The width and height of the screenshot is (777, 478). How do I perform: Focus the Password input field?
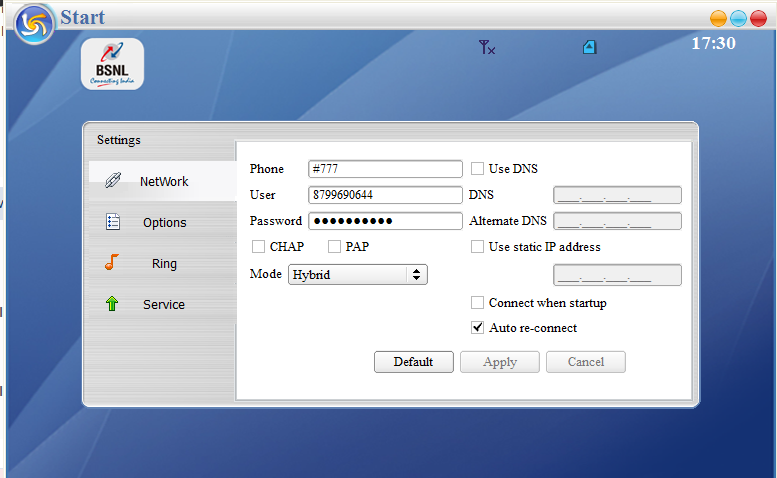coord(385,221)
